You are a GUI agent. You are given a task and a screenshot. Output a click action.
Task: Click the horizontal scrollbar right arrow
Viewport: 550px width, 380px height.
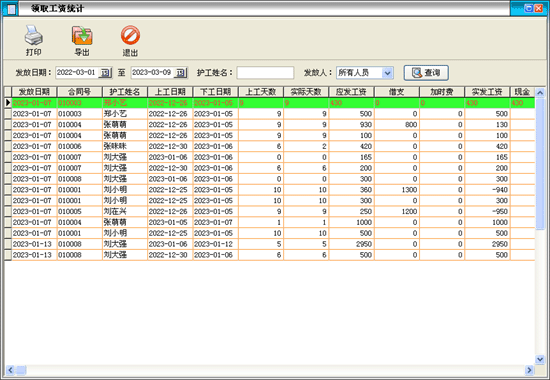pos(529,370)
